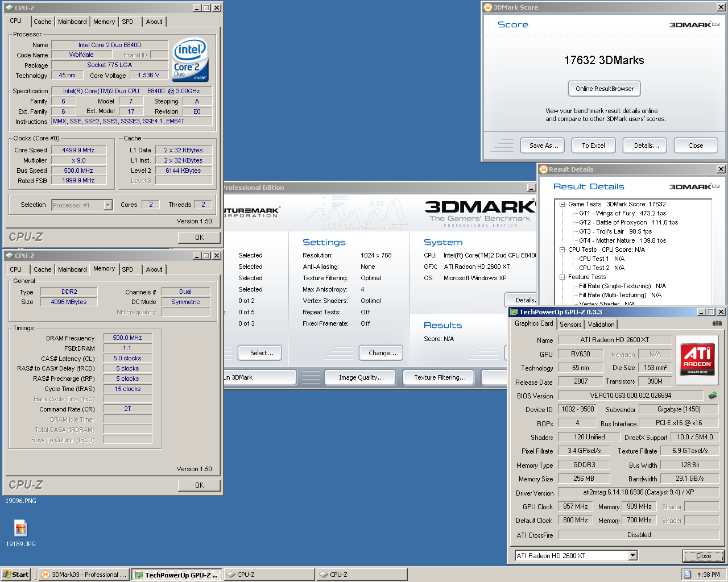The height and width of the screenshot is (582, 728).
Task: Open Mainboard tab in the Timings CPU-Z window
Action: point(72,269)
